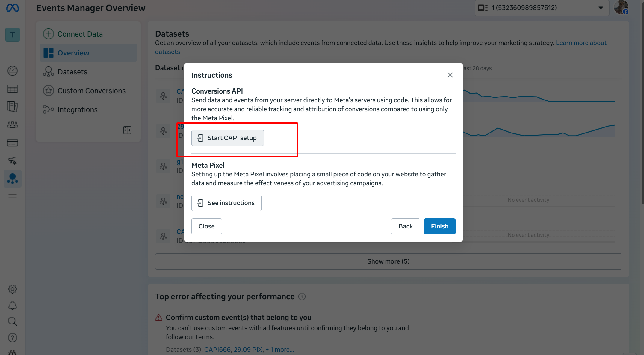Open the settings gear icon
This screenshot has width=644, height=355.
click(x=13, y=289)
